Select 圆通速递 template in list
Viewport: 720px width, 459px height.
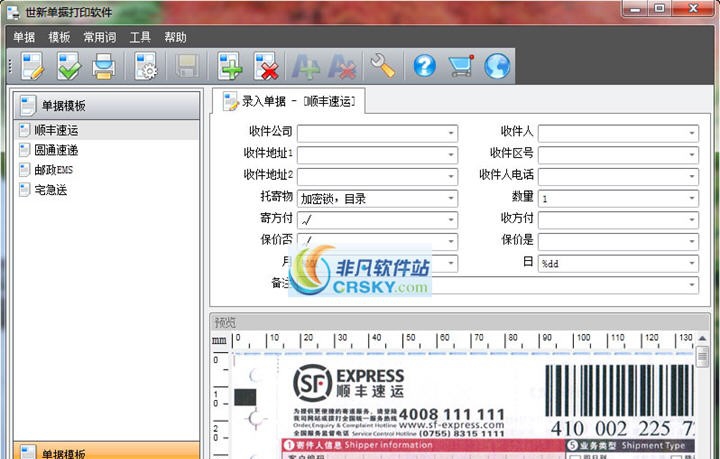click(107, 150)
